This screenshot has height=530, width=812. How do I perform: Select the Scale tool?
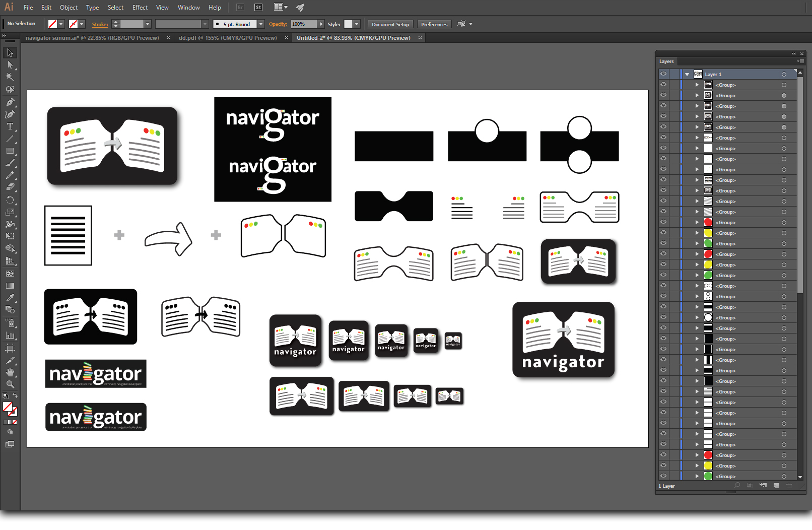[x=10, y=212]
